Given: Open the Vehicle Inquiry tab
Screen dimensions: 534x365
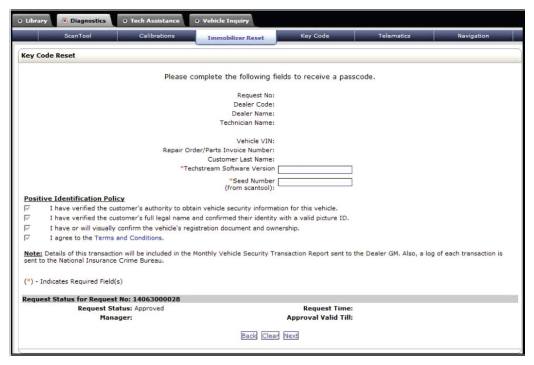Looking at the screenshot, I should click(x=221, y=21).
